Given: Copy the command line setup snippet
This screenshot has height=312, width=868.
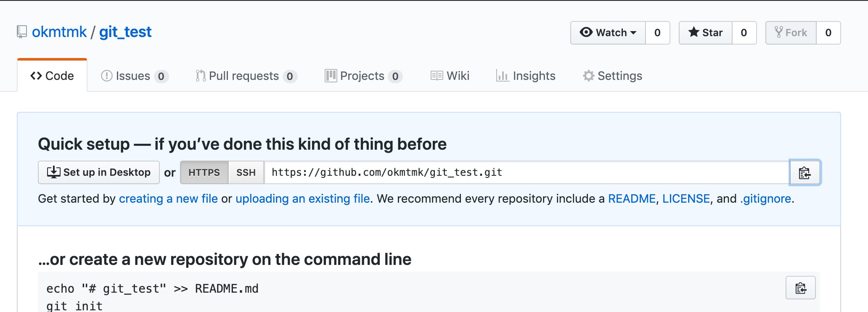Looking at the screenshot, I should [x=800, y=288].
